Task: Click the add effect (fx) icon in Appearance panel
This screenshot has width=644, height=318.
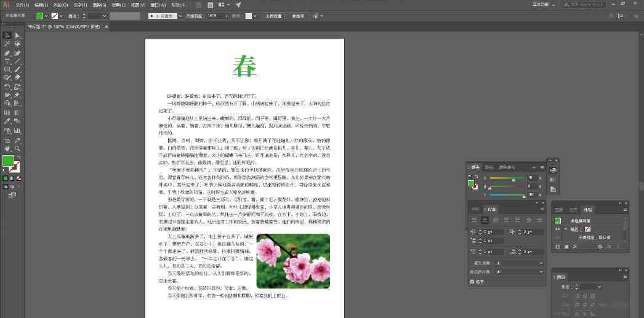Action: 574,247
